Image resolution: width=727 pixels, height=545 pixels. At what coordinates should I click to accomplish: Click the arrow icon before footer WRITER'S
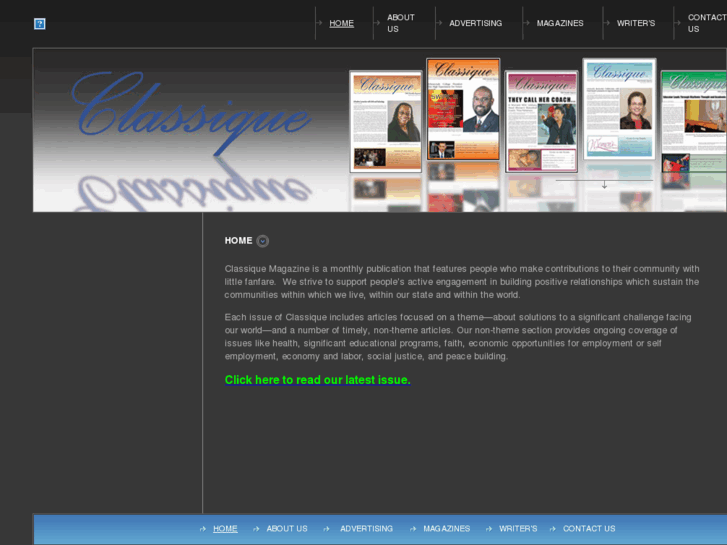click(x=489, y=529)
